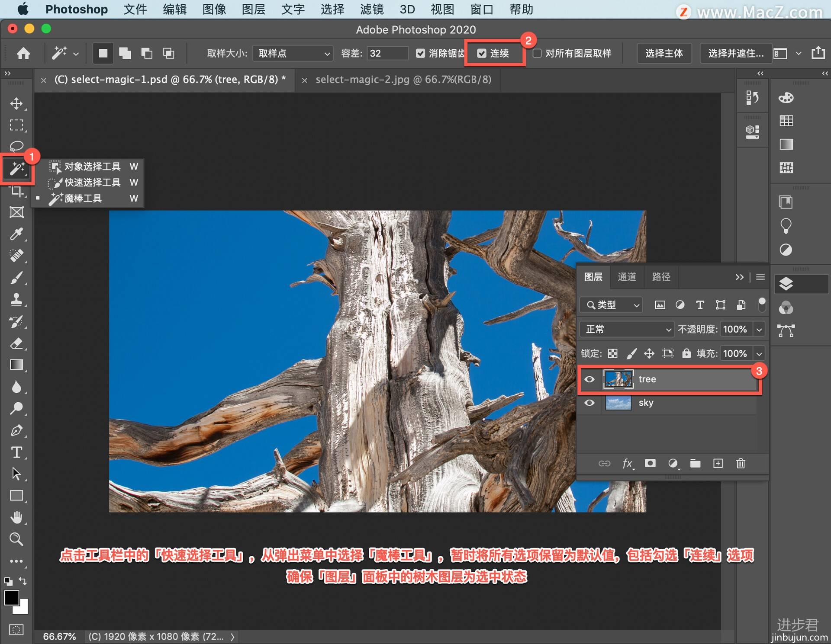This screenshot has width=831, height=644.
Task: Toggle visibility of the sky layer
Action: coord(591,403)
